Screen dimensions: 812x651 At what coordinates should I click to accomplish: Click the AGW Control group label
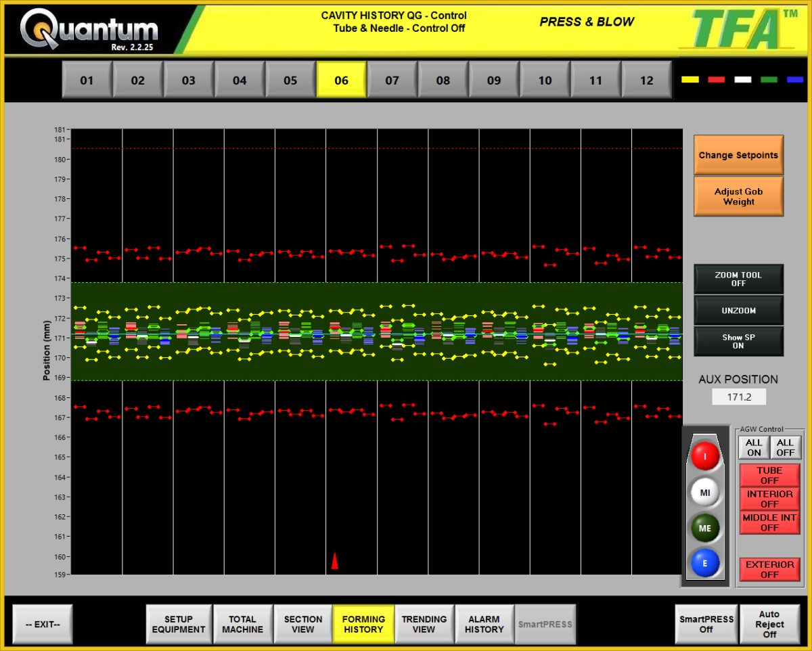[x=761, y=429]
